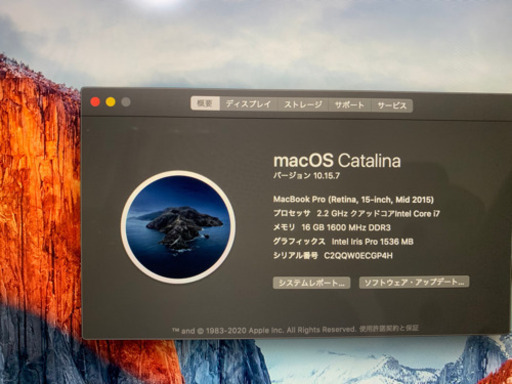Show the サービス tab
Screen dimensions: 512x384
click(x=392, y=106)
